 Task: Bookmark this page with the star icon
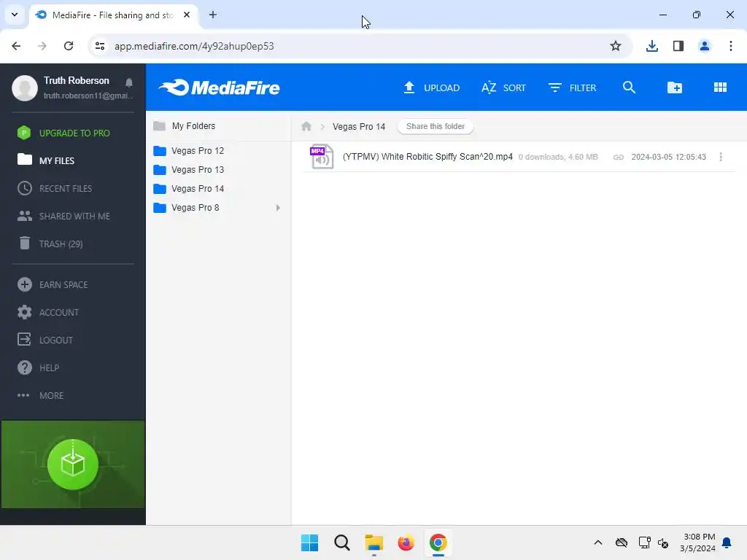click(x=616, y=46)
